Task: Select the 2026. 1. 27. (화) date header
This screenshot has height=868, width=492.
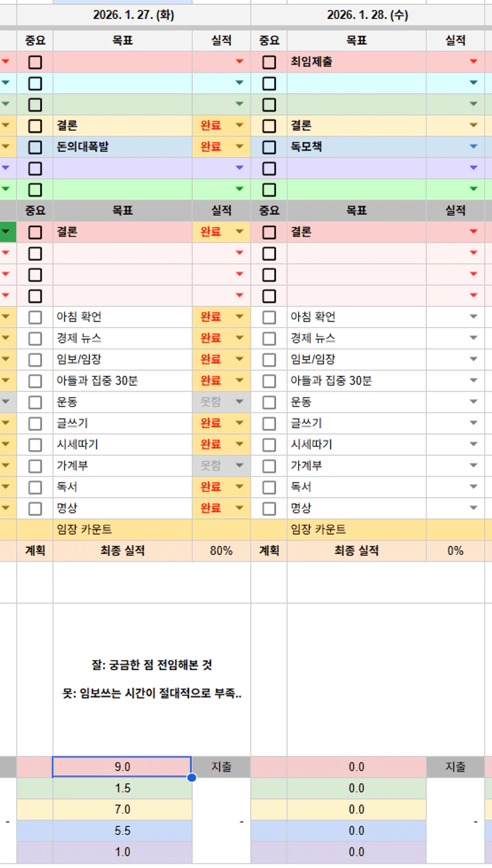Action: (133, 15)
